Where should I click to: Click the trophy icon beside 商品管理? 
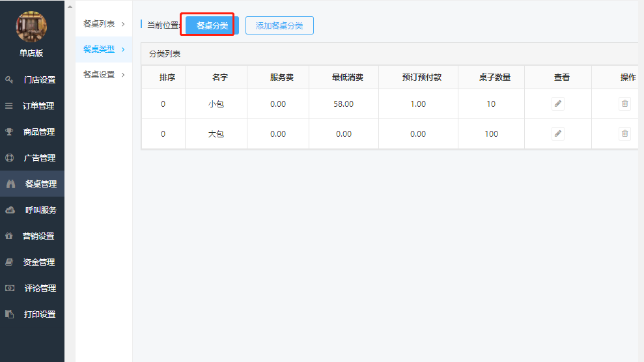(x=9, y=132)
